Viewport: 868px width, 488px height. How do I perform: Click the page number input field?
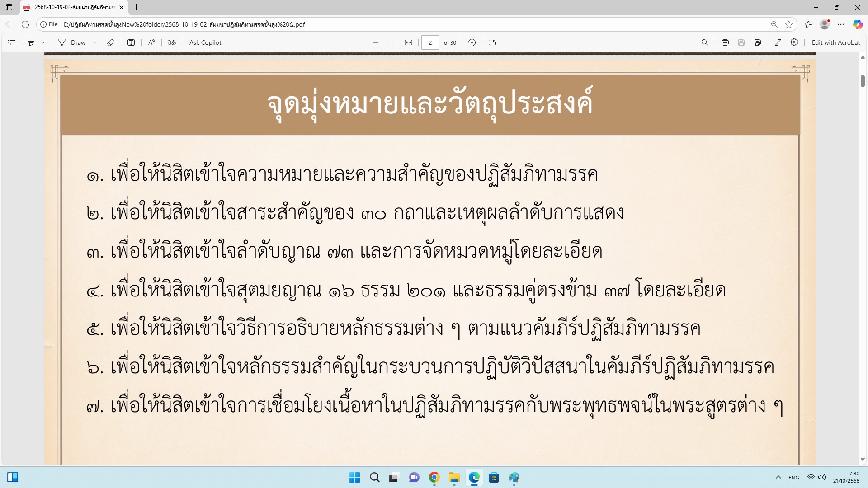click(x=430, y=42)
